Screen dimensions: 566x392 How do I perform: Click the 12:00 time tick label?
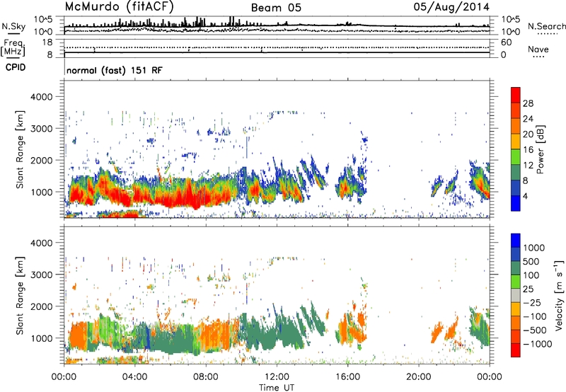tap(277, 377)
